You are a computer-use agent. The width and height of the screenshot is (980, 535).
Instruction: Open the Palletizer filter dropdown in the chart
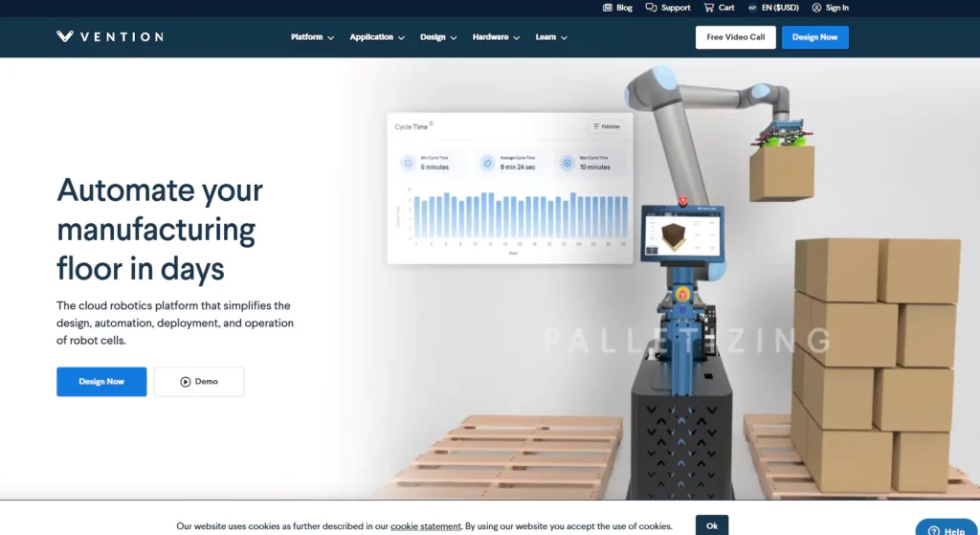606,126
